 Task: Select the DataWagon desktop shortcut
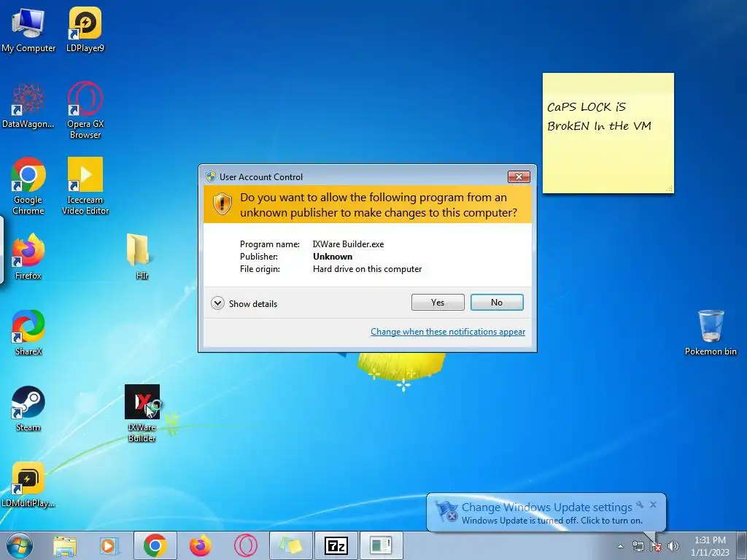point(28,106)
